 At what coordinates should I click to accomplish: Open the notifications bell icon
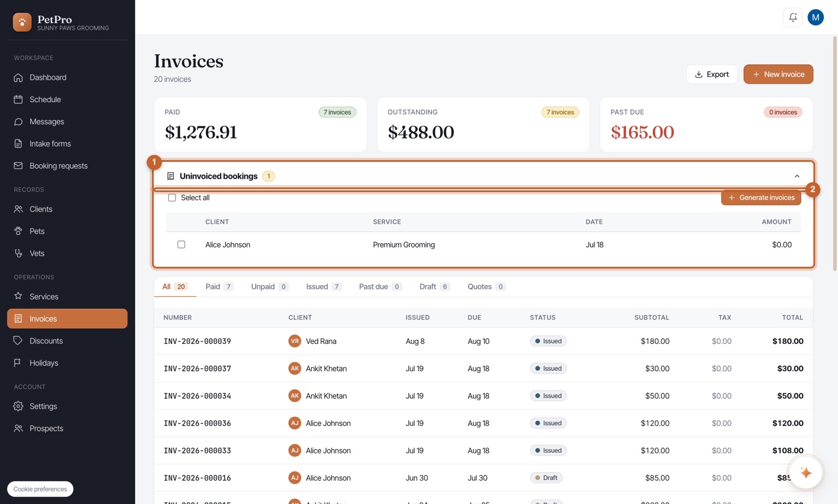coord(793,17)
